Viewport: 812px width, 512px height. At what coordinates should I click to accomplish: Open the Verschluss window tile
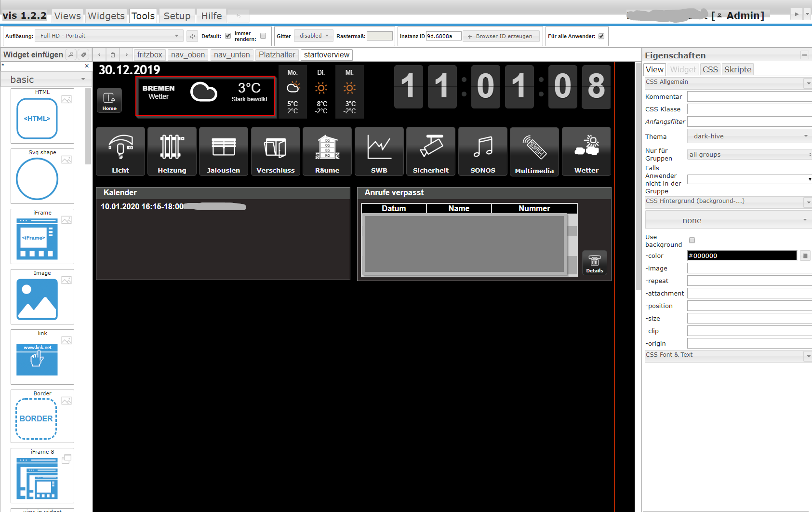coord(276,151)
